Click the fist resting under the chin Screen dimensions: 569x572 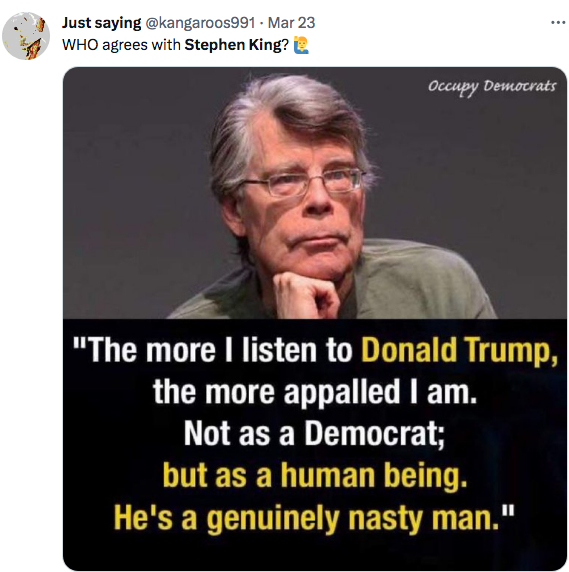pos(306,295)
